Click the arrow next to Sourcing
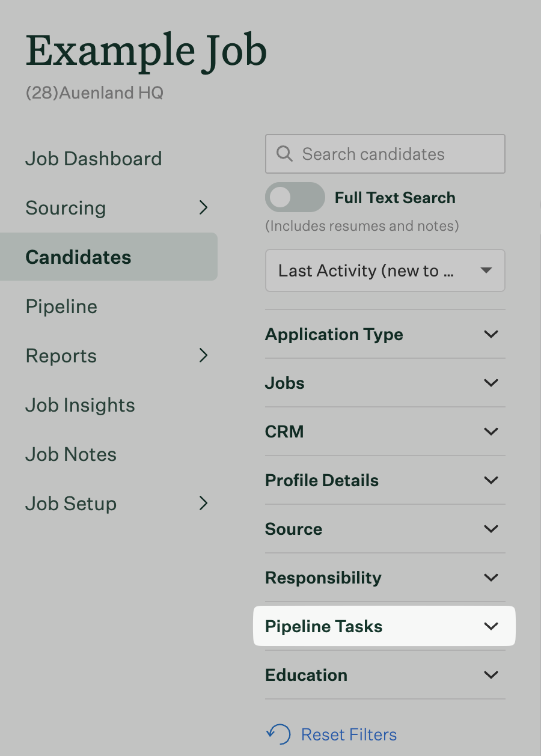Image resolution: width=541 pixels, height=756 pixels. [204, 208]
